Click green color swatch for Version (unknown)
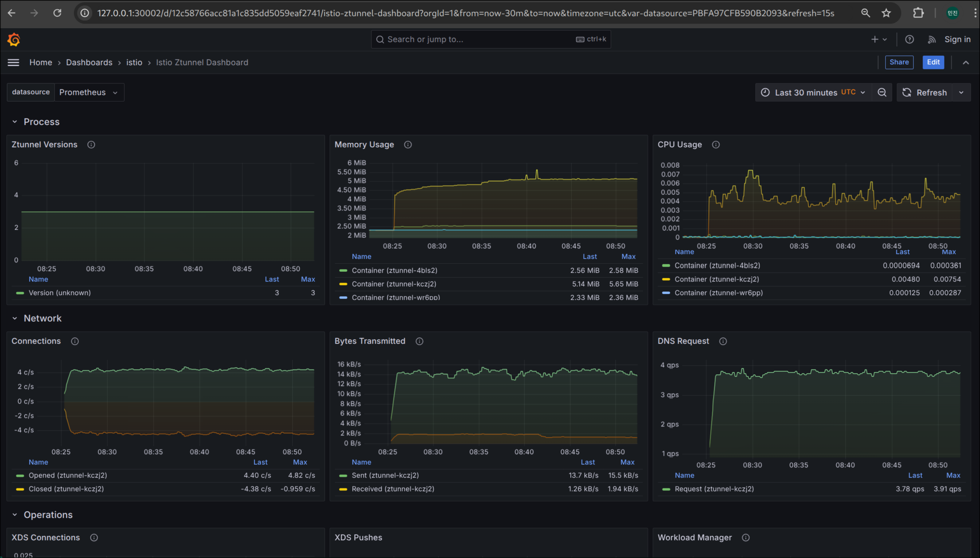The width and height of the screenshot is (980, 558). coord(20,293)
